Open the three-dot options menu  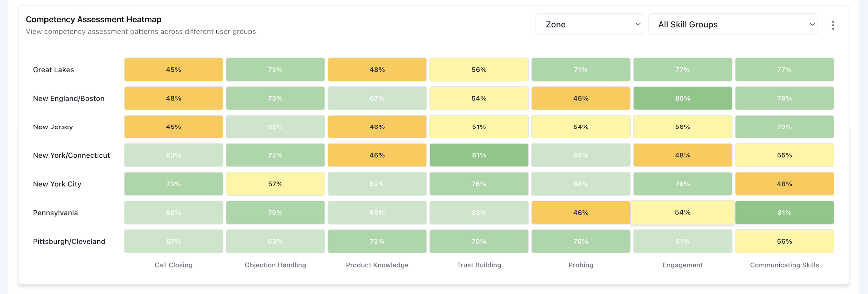[833, 25]
